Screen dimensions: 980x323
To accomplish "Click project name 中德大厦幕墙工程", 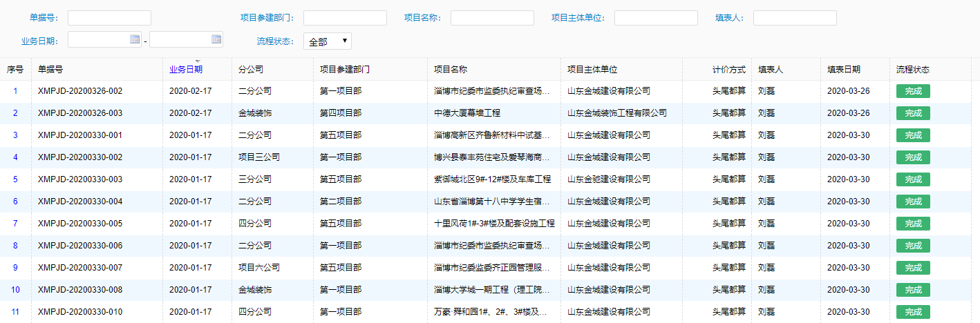I will pyautogui.click(x=467, y=113).
